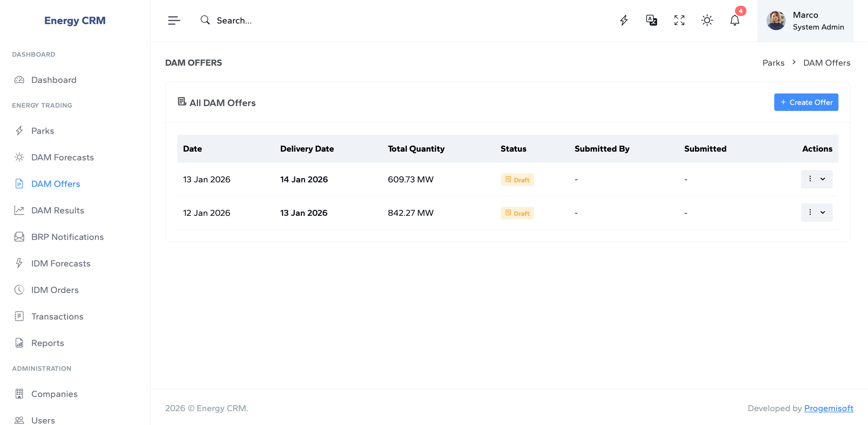Navigate to DAM Forecasts in sidebar
Image resolution: width=868 pixels, height=425 pixels.
[x=62, y=157]
